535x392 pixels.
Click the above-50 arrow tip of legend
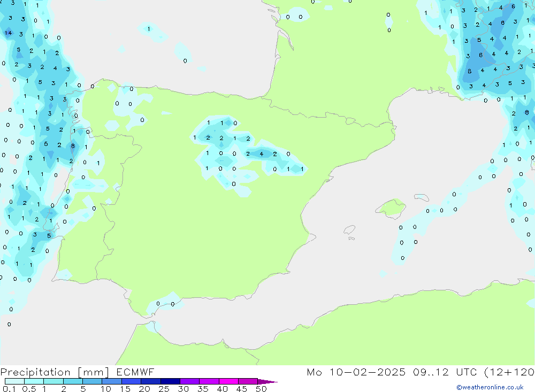(267, 382)
